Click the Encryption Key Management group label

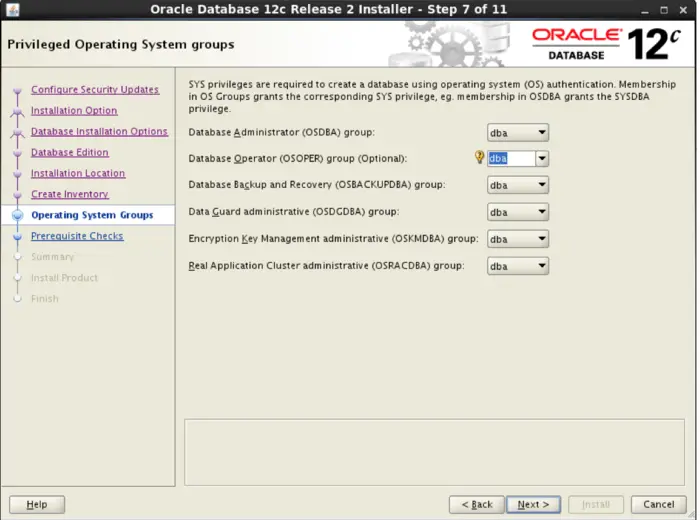[333, 239]
